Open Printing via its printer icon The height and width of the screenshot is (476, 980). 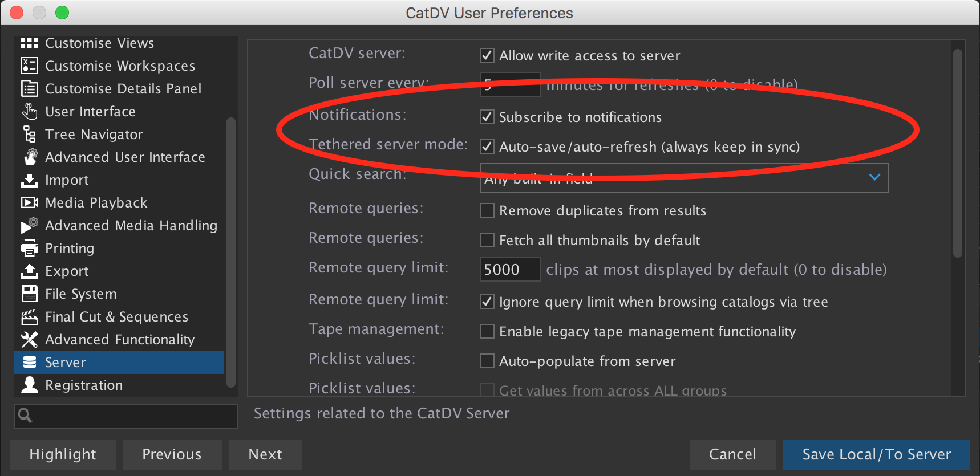click(30, 249)
